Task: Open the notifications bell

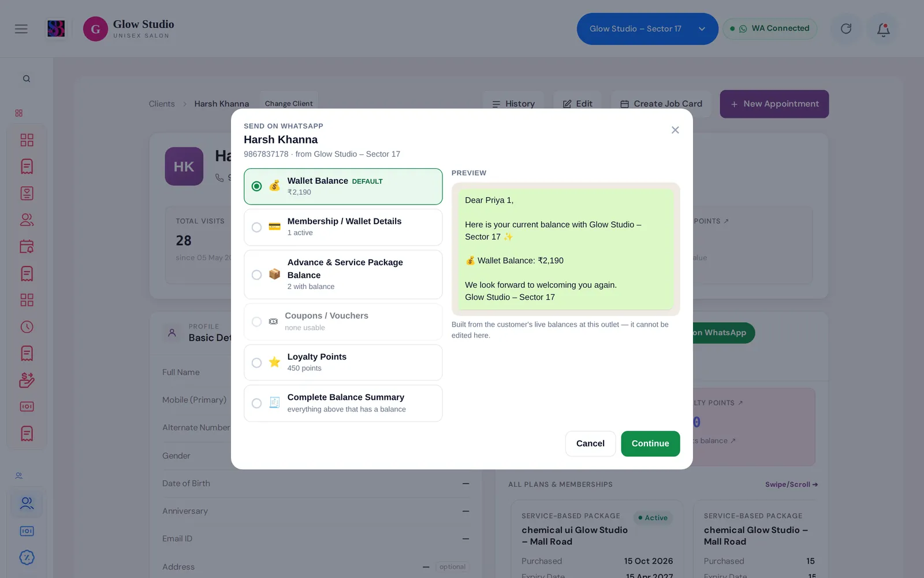Action: pos(883,29)
